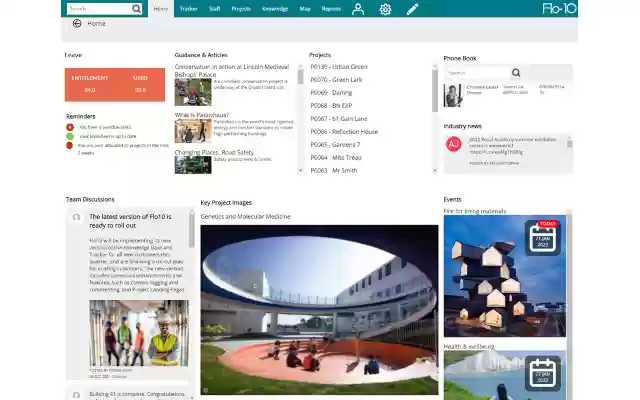The width and height of the screenshot is (640, 400).
Task: Click the Projects list scroll down arrow
Action: point(435,170)
